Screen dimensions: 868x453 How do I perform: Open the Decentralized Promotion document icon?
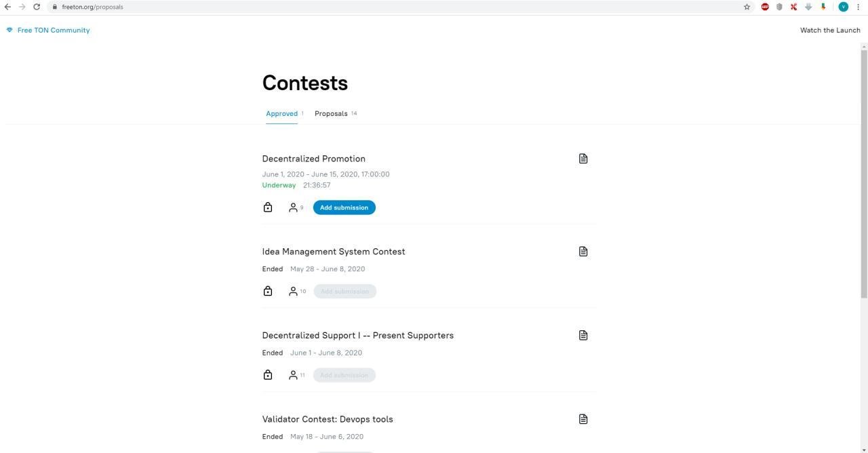pyautogui.click(x=583, y=159)
